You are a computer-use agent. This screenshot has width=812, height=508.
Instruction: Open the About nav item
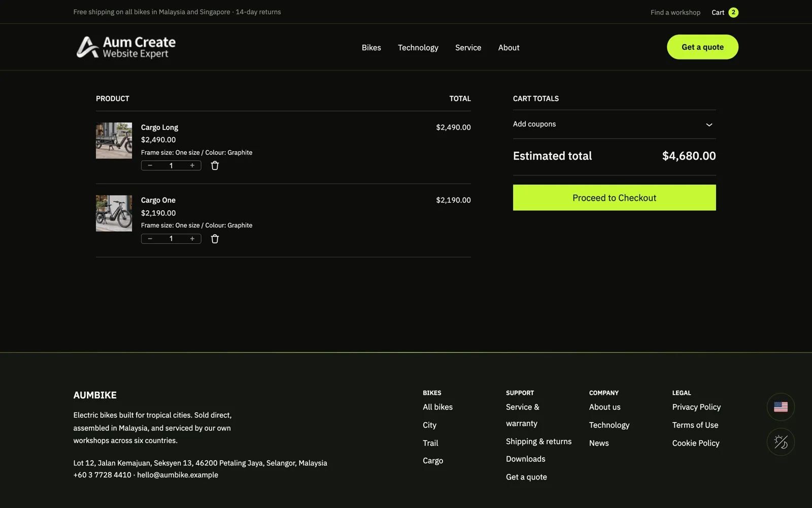pyautogui.click(x=509, y=47)
